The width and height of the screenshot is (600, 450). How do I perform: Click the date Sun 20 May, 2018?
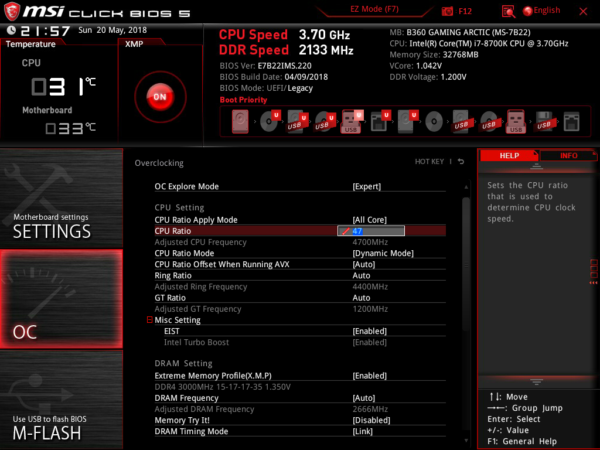(x=112, y=30)
